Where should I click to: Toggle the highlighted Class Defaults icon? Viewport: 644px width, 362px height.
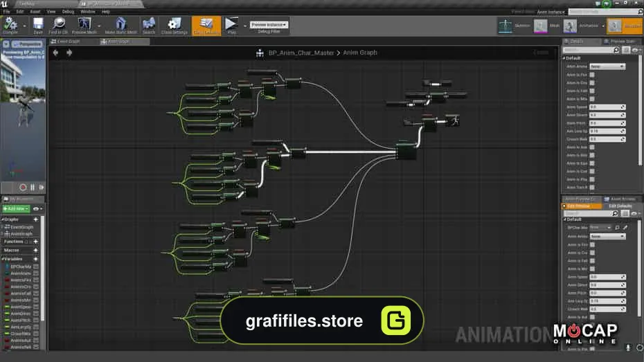point(206,24)
